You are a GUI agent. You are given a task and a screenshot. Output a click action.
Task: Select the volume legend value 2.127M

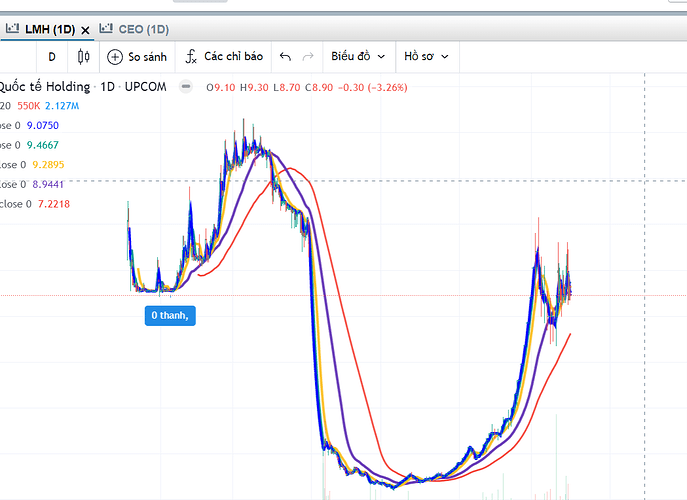click(x=62, y=106)
